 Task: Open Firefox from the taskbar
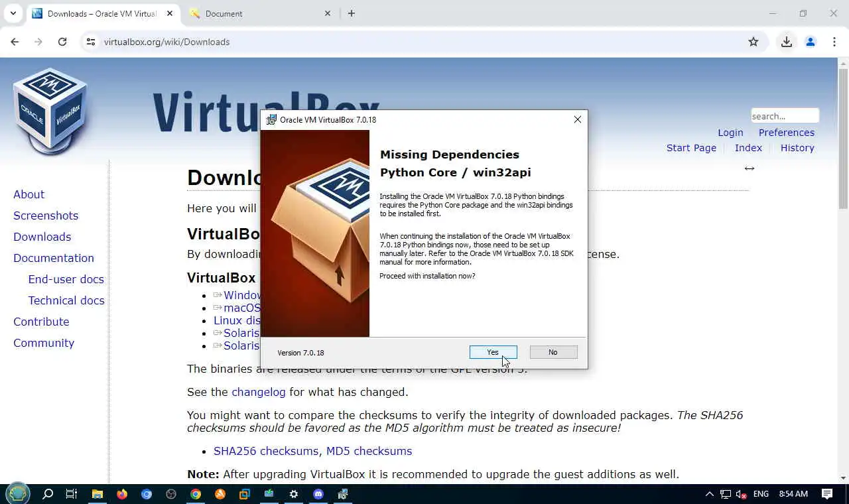(122, 494)
